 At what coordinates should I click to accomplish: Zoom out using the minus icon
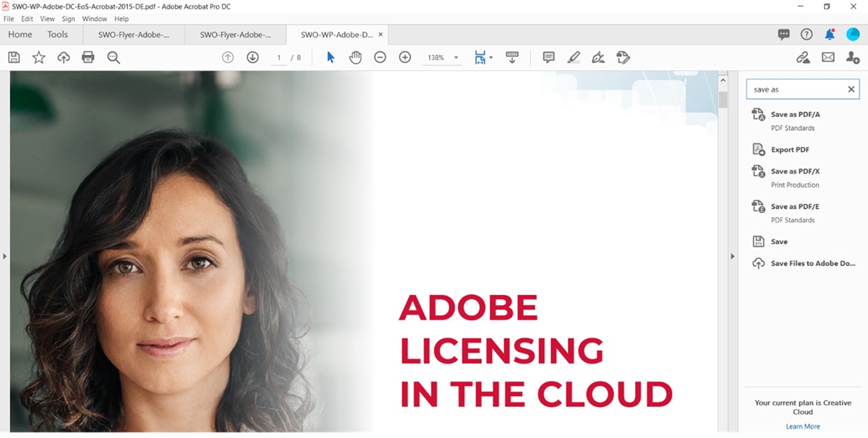click(380, 57)
